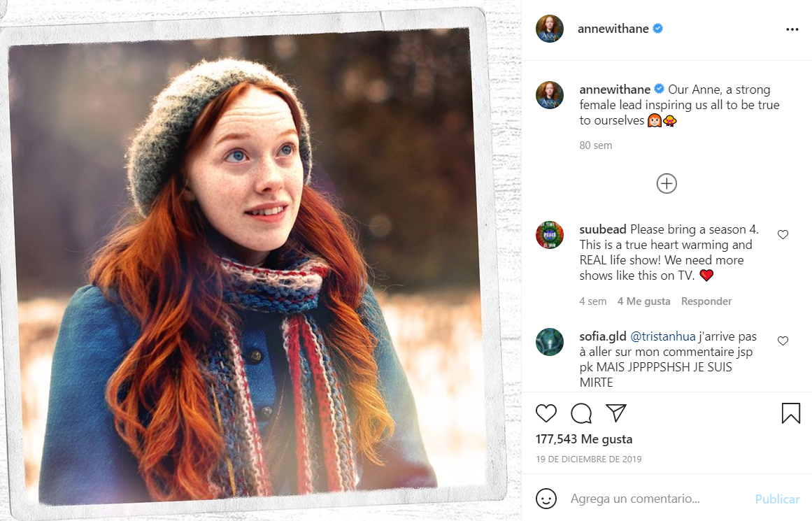Share post via paper plane icon

pyautogui.click(x=615, y=413)
